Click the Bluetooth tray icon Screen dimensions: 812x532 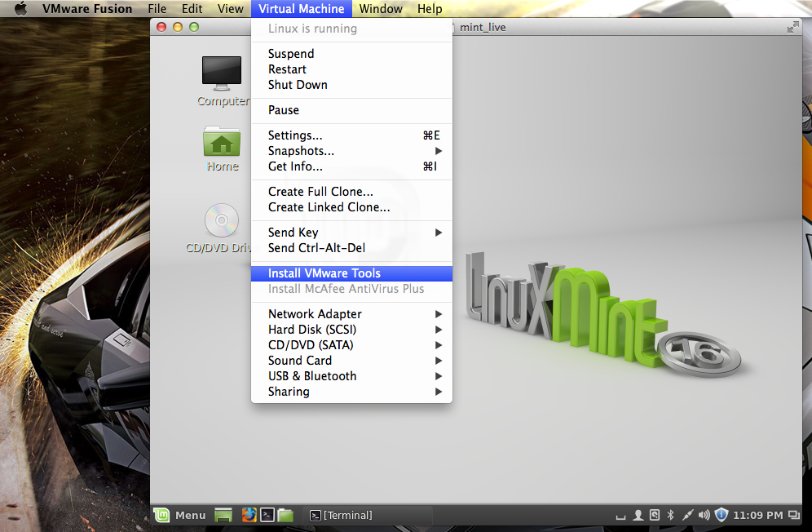671,515
